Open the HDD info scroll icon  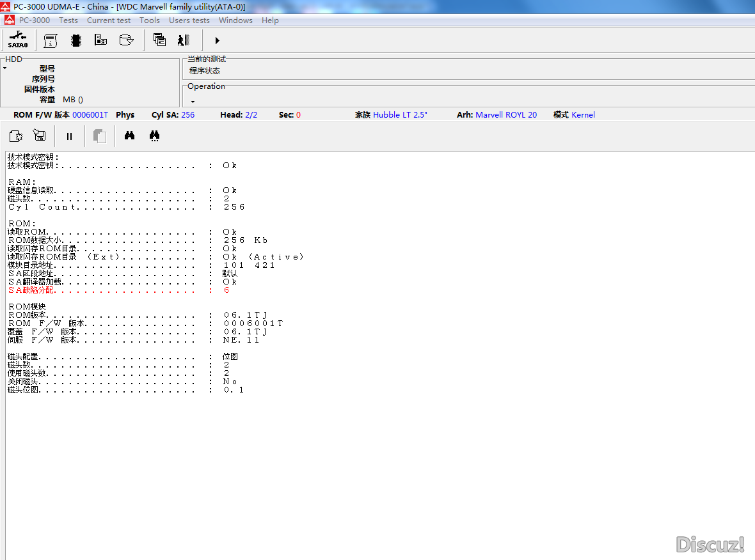(51, 40)
